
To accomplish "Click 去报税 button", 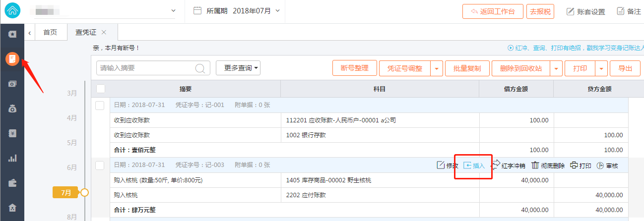I will click(540, 11).
